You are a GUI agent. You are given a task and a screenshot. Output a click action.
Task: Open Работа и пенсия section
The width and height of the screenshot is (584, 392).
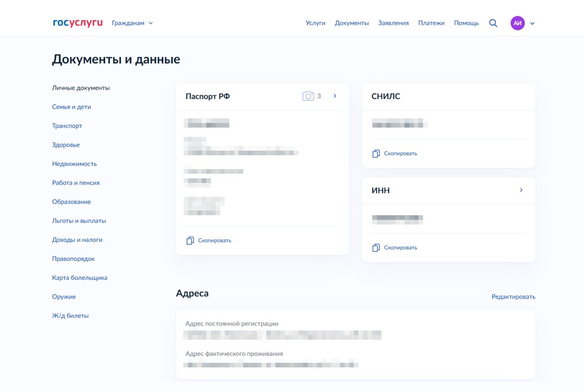76,183
